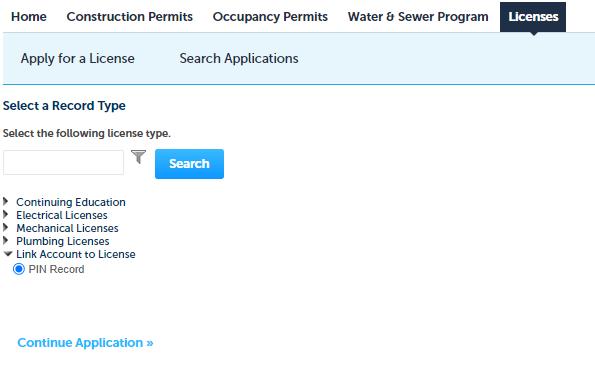
Task: Click the PIN Record label text
Action: (57, 269)
